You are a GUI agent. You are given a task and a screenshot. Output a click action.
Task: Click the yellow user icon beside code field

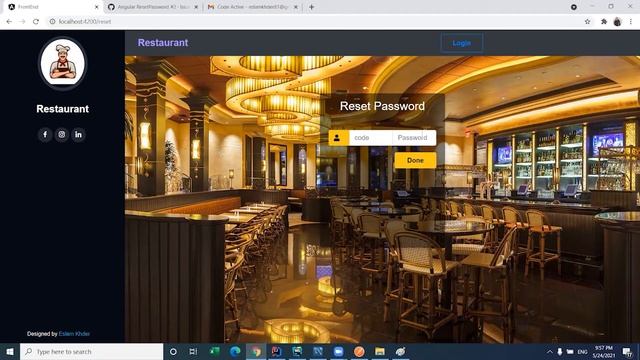(337, 138)
